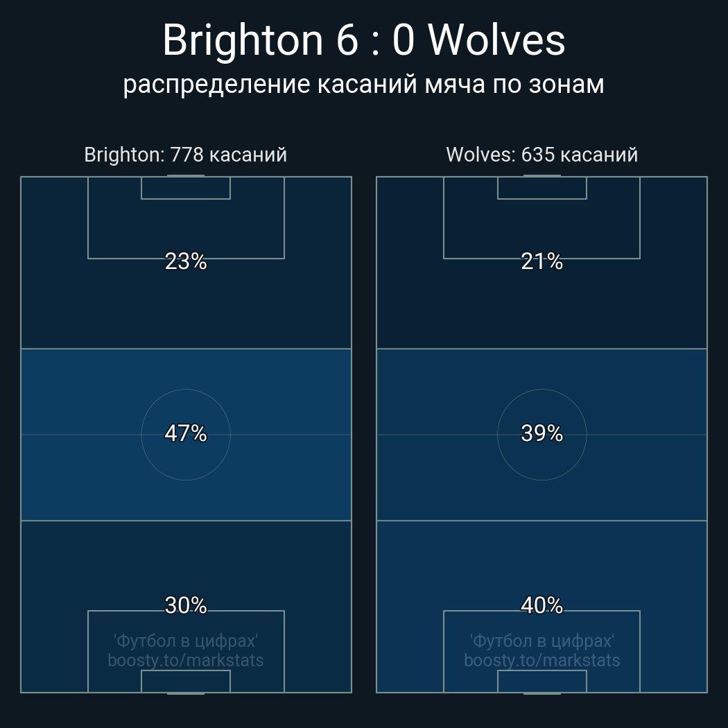Open the boosty.to/markstats link on Wolves' pitch
728x728 pixels.
pos(541,660)
